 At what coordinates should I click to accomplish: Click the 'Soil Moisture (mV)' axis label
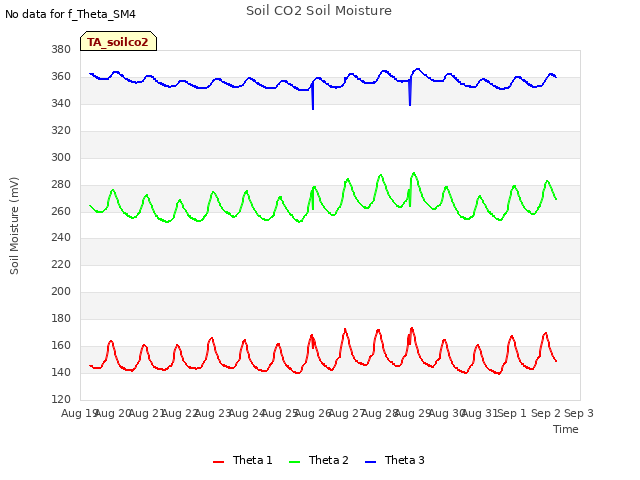(14, 226)
